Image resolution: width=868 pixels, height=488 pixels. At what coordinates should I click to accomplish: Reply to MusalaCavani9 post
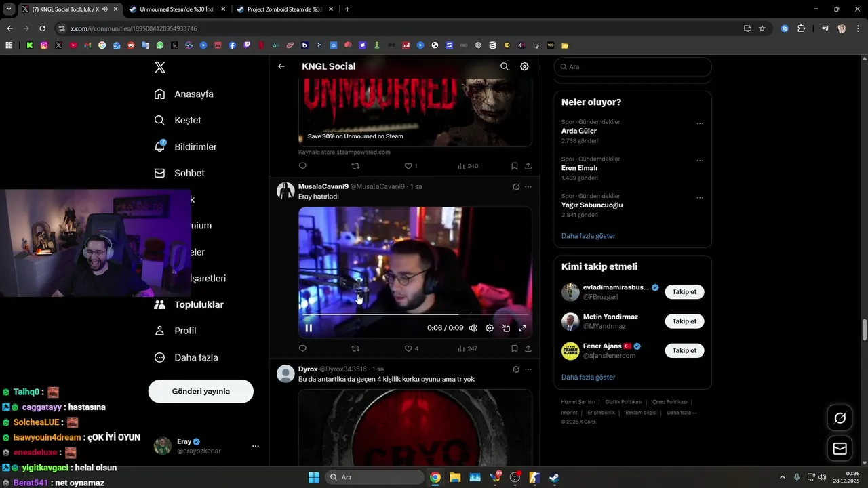pos(302,348)
